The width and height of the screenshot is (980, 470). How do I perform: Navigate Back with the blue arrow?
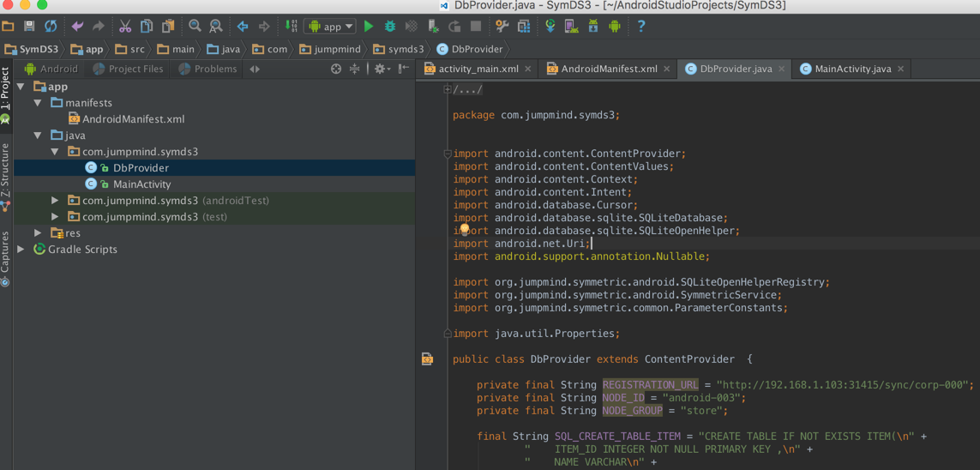pyautogui.click(x=243, y=27)
